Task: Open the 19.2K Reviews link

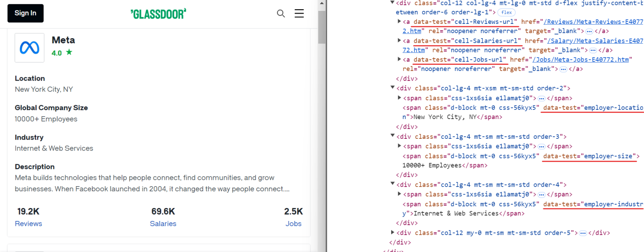Action: (x=28, y=223)
